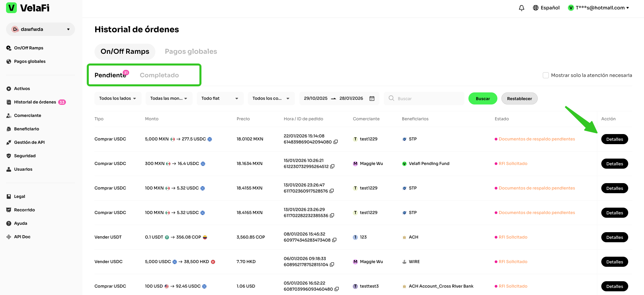
Task: Open the date range calendar icon
Action: click(372, 98)
